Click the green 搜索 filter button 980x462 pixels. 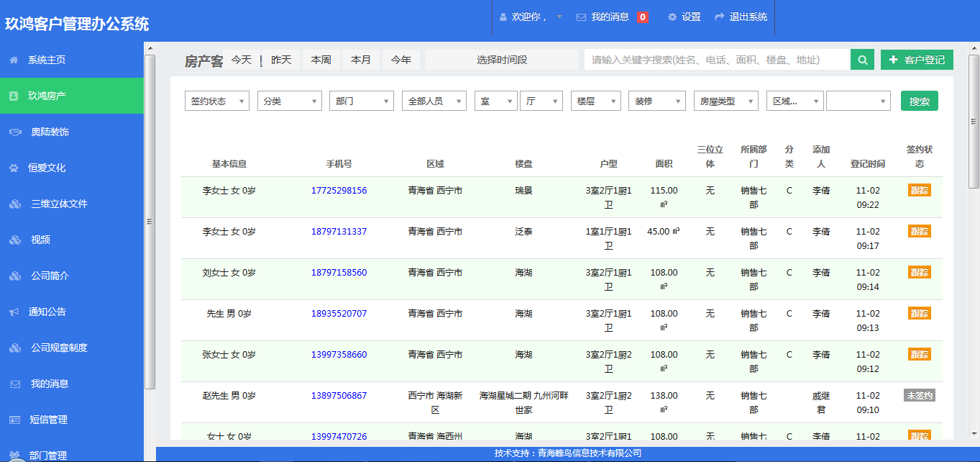[x=920, y=101]
